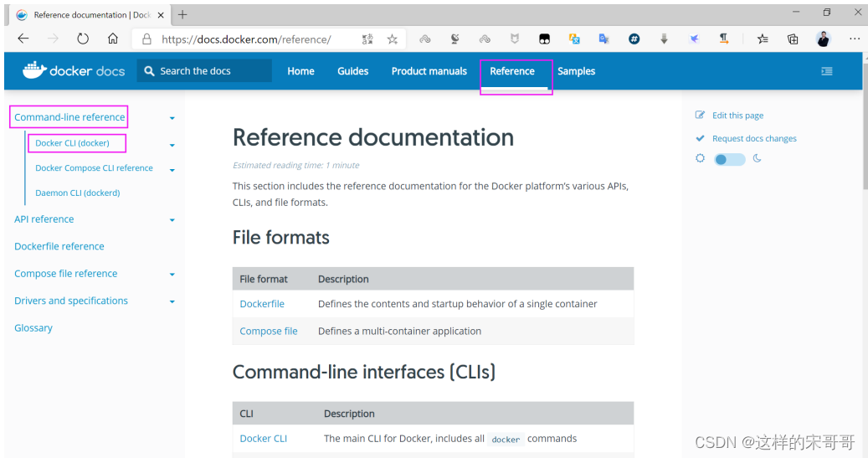Open Command-line reference sidebar link
868x458 pixels.
(69, 117)
